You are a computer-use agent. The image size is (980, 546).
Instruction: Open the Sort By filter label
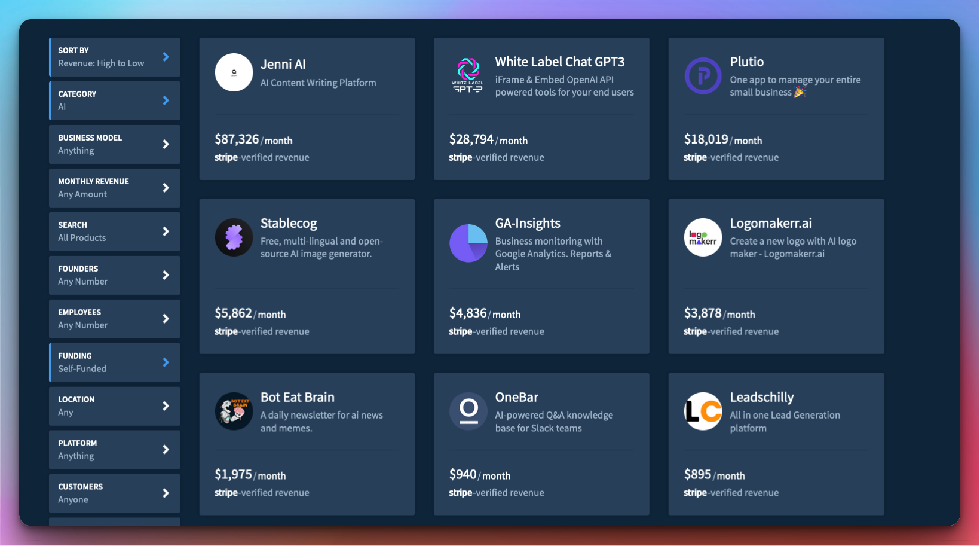click(x=73, y=50)
